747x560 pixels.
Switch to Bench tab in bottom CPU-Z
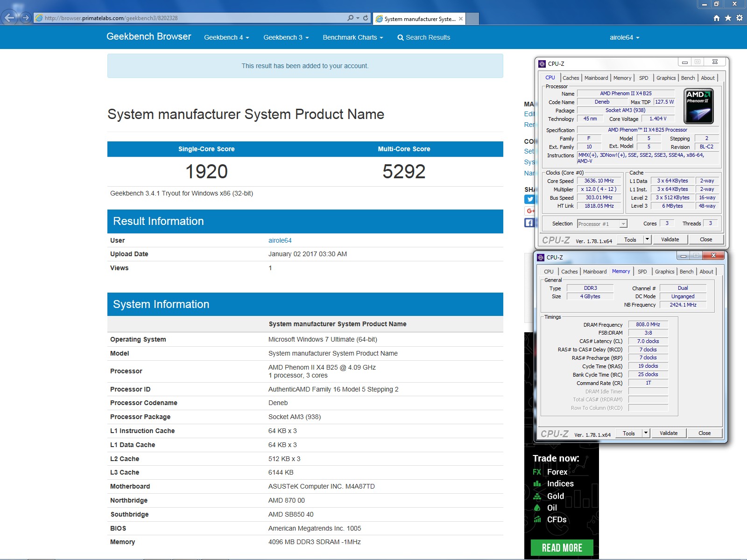[x=686, y=272]
